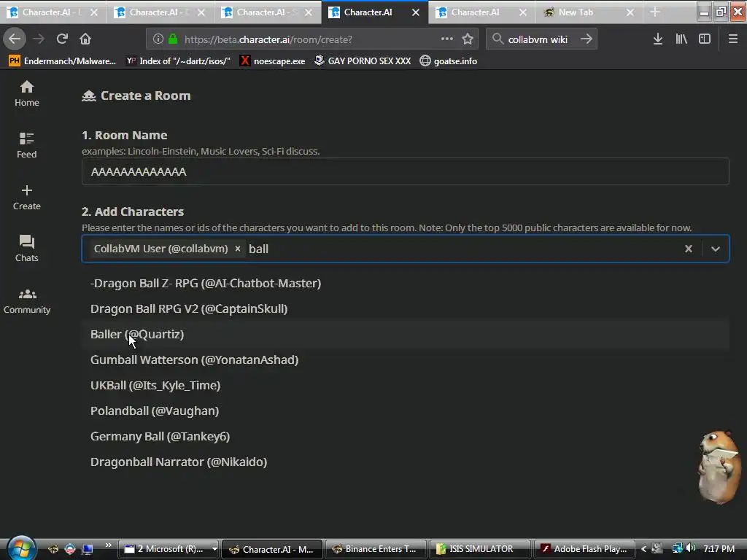Click the taskbar clock showing 7:17 PM

pyautogui.click(x=719, y=548)
